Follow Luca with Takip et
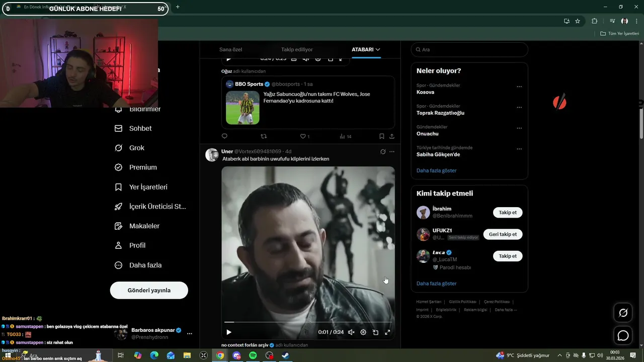The height and width of the screenshot is (362, 644). (508, 256)
